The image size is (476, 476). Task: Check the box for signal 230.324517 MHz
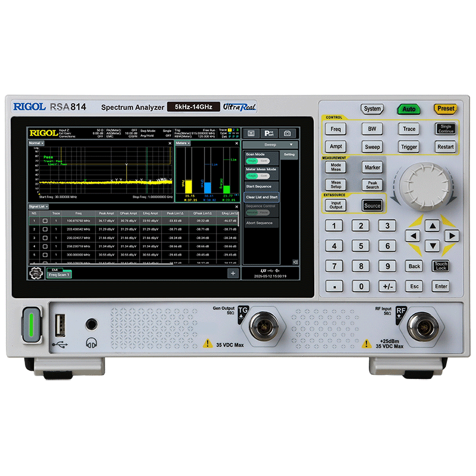pos(45,237)
